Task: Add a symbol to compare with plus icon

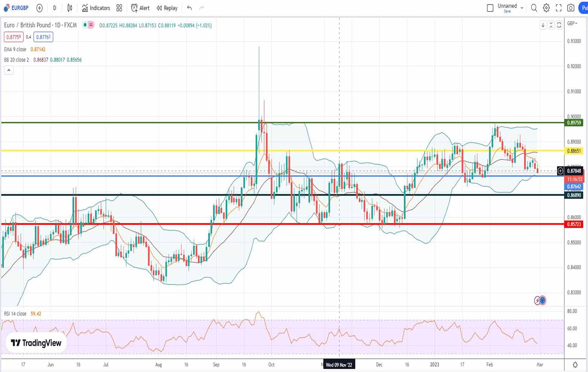Action: point(39,8)
